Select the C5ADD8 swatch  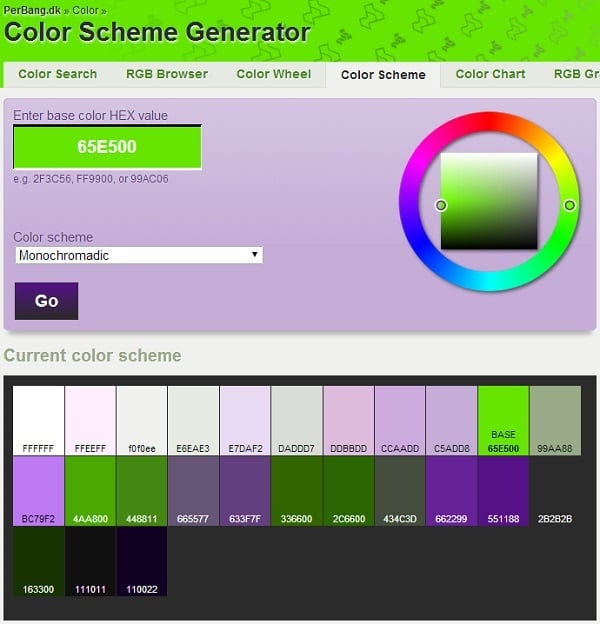(x=452, y=420)
